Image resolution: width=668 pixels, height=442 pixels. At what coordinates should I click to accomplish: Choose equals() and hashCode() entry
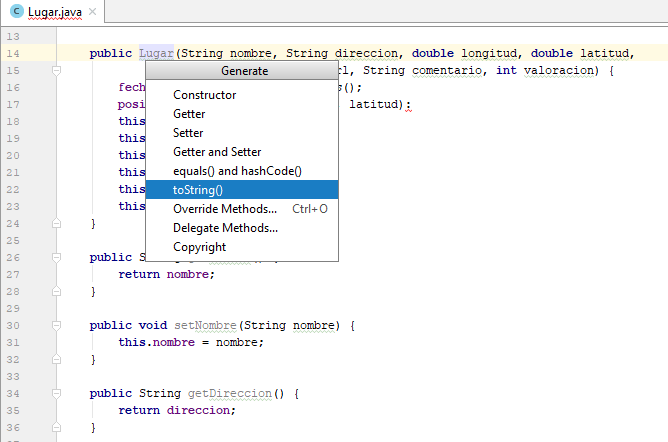(237, 171)
